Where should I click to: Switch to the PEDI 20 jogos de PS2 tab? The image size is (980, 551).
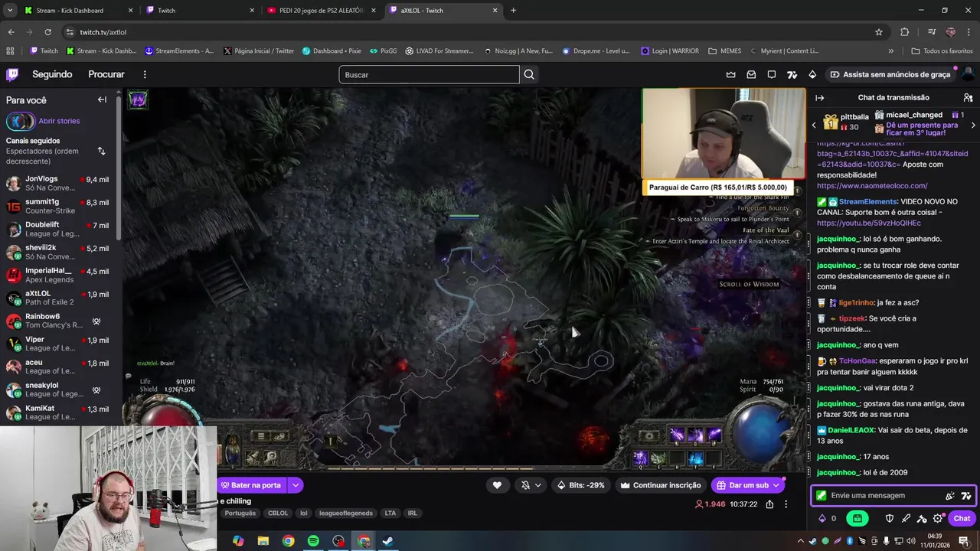321,11
